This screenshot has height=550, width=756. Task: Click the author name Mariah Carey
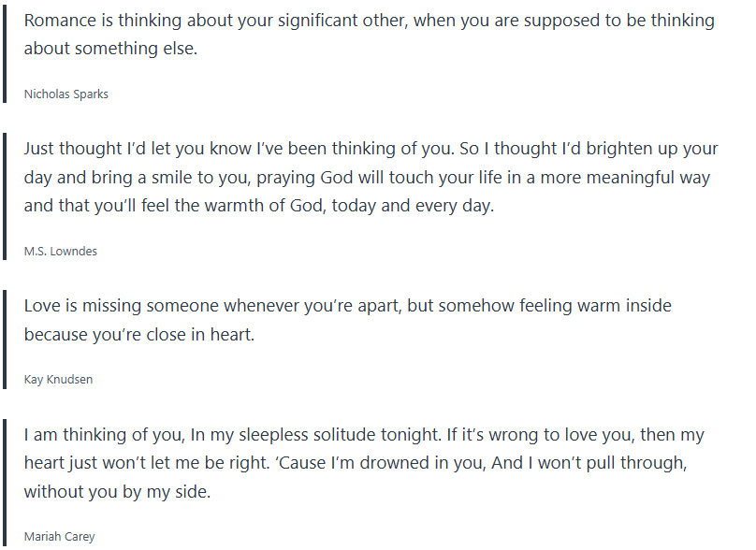(59, 537)
